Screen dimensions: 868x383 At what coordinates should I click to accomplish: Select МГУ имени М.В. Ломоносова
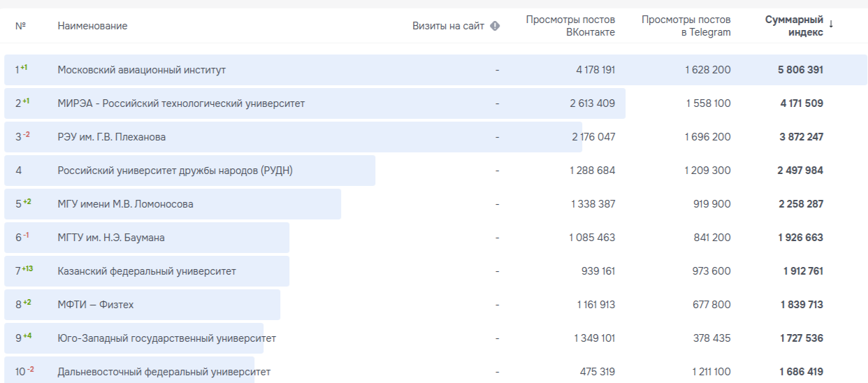click(x=125, y=204)
